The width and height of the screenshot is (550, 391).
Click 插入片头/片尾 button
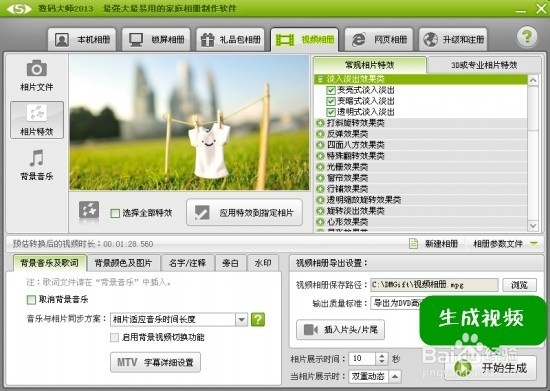[340, 329]
